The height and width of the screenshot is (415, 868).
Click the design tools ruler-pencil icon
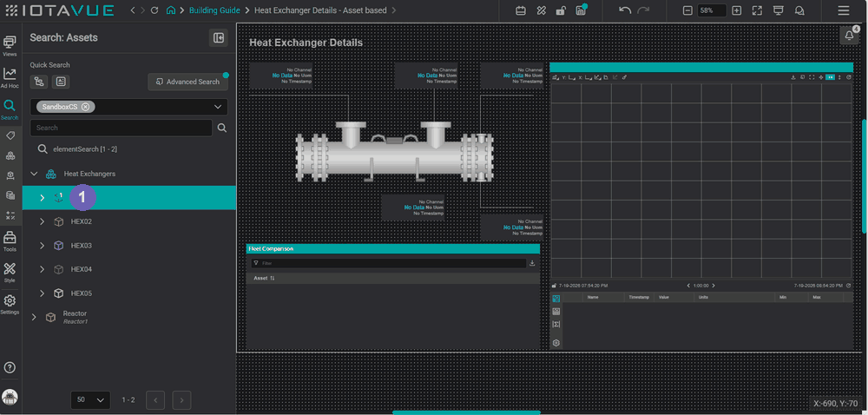541,10
